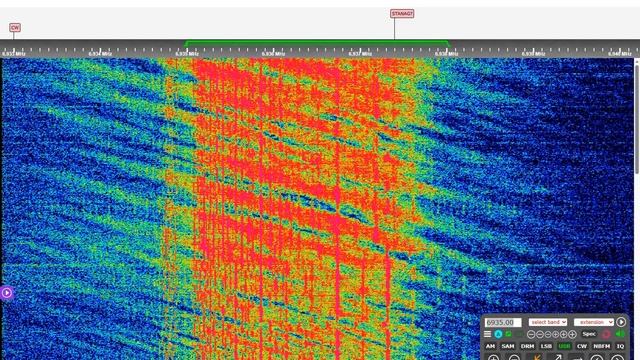Click the rightmost plus frequency step button
Image resolution: width=640 pixels, height=360 pixels.
pyautogui.click(x=572, y=334)
